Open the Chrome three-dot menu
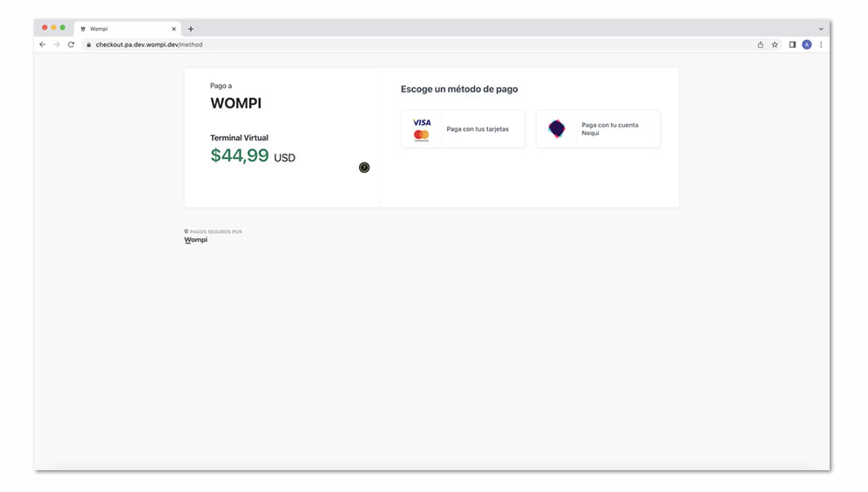The width and height of the screenshot is (868, 492). click(x=821, y=44)
